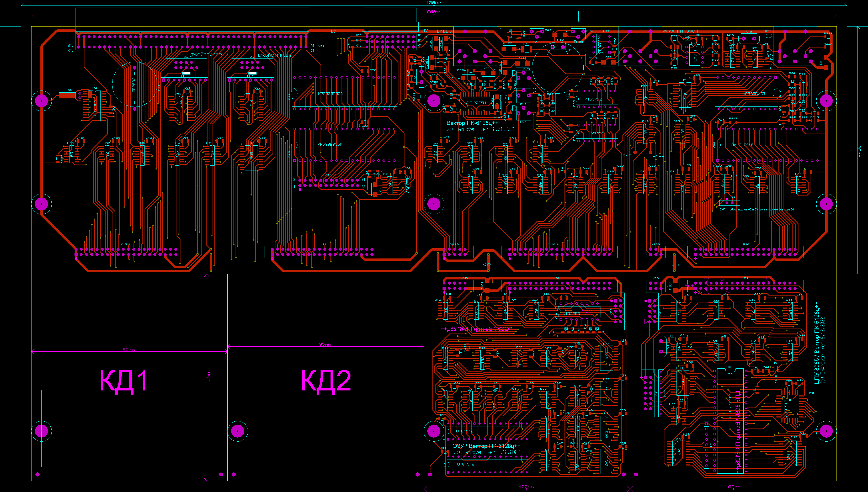Click the ВИДЕО connector label
The width and height of the screenshot is (868, 492).
(444, 31)
